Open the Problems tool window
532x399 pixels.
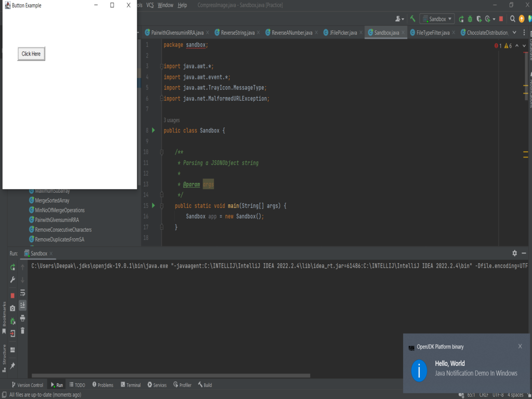pos(103,385)
